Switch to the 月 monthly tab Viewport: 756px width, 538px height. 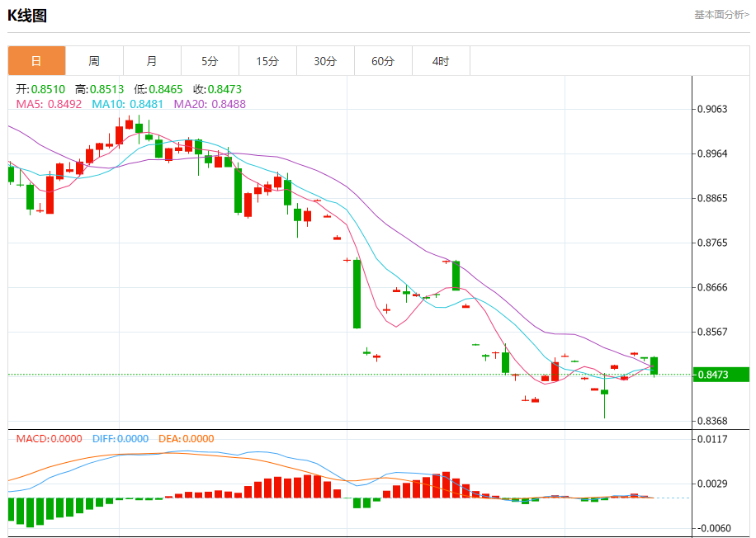153,61
